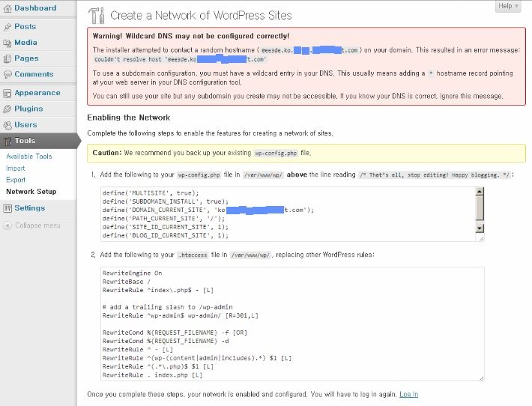Click the Plugins plug icon
The width and height of the screenshot is (532, 406).
(x=7, y=109)
